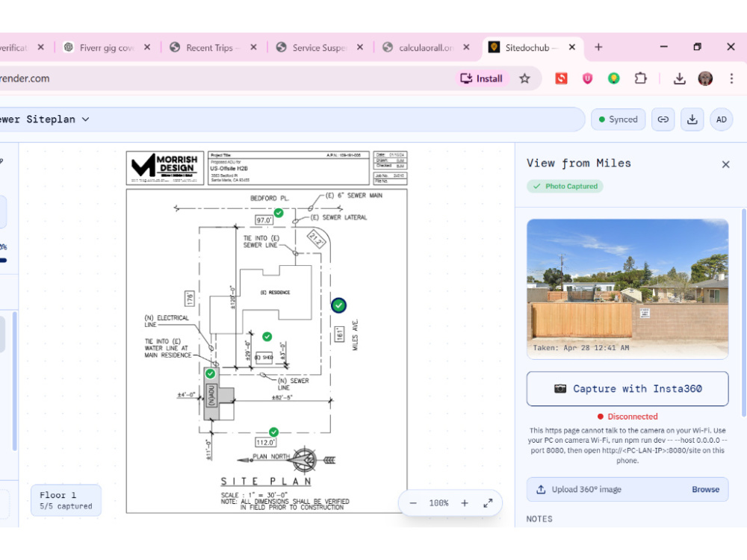Open the Extensions puzzle menu

(x=641, y=78)
